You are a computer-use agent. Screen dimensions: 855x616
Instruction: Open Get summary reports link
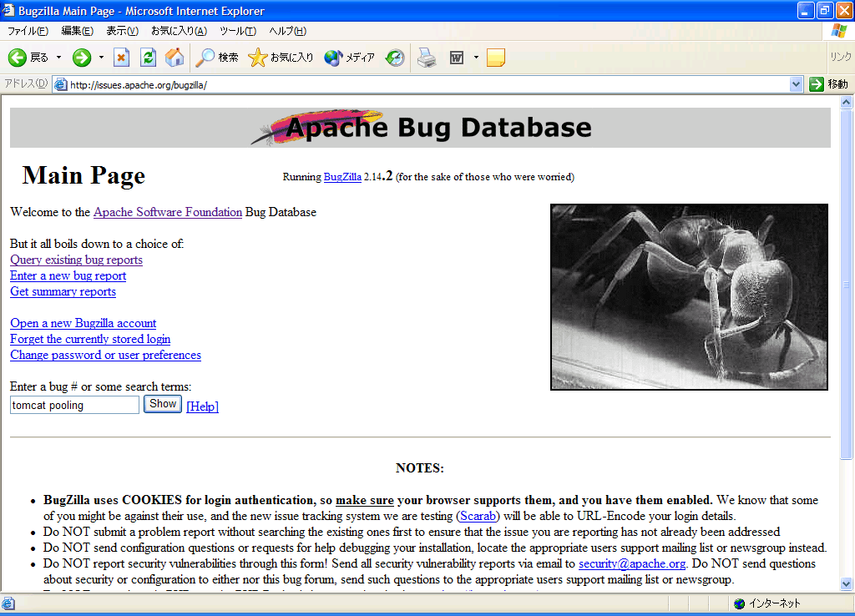pyautogui.click(x=63, y=291)
